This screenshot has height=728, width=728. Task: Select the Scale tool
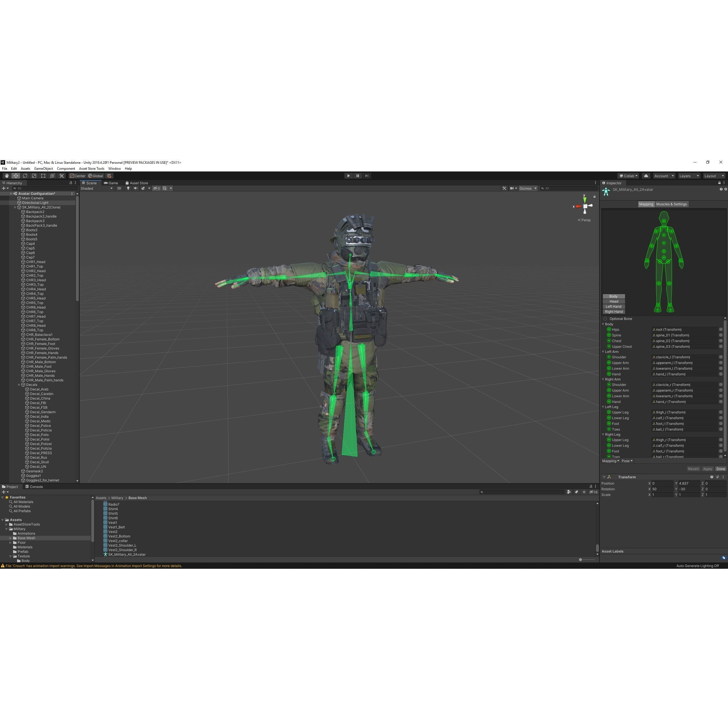coord(34,175)
